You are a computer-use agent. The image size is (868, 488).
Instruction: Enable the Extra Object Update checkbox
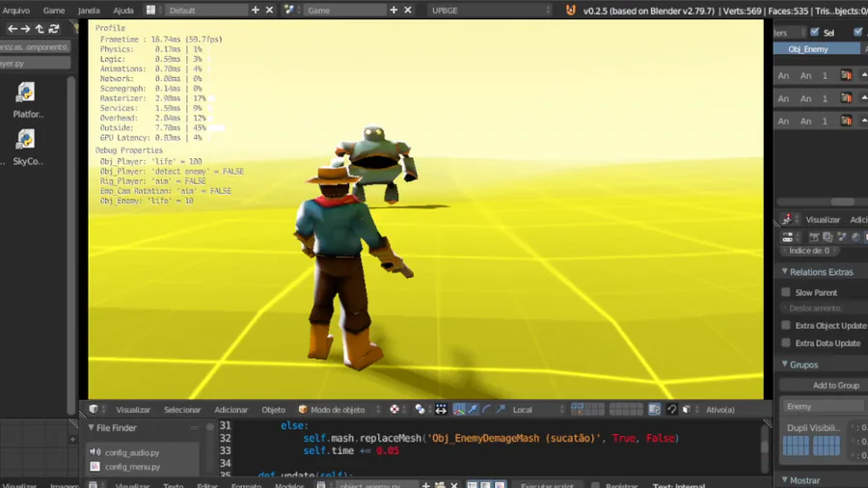pyautogui.click(x=785, y=325)
